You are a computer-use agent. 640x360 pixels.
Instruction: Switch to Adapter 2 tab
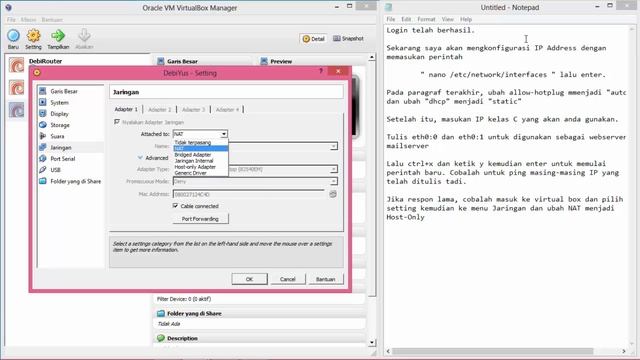pos(160,109)
